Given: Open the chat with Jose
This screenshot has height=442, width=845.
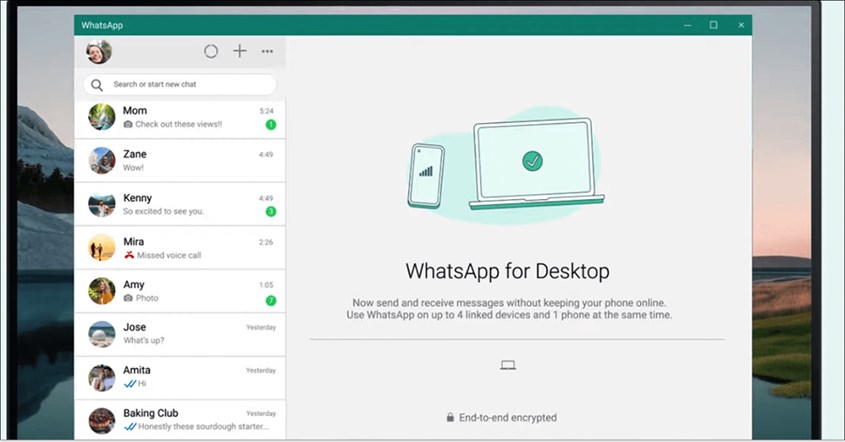Looking at the screenshot, I should [180, 334].
